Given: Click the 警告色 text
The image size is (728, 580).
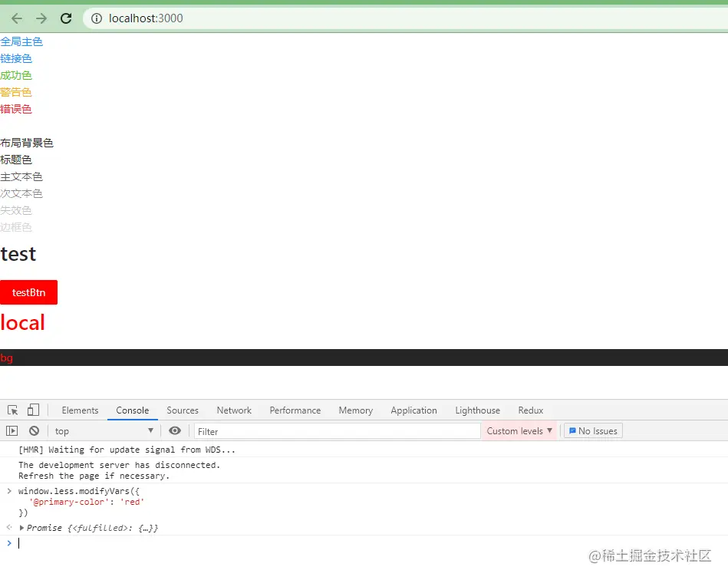Looking at the screenshot, I should click(16, 92).
